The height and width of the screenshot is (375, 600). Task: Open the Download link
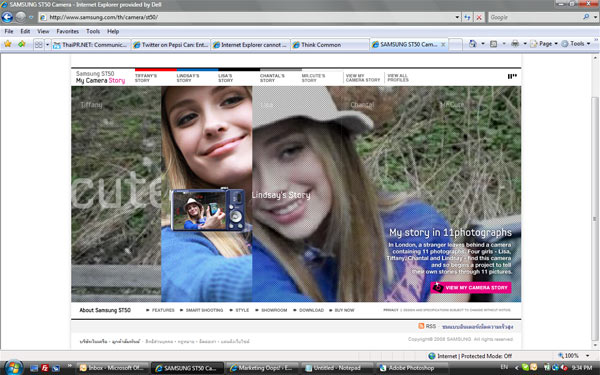[x=311, y=310]
